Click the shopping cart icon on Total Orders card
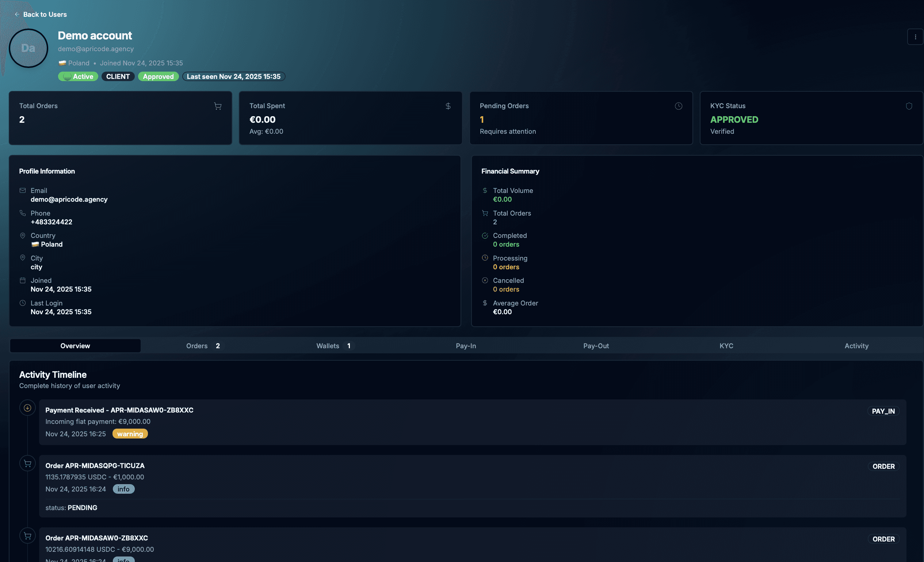Viewport: 924px width, 562px height. [218, 106]
